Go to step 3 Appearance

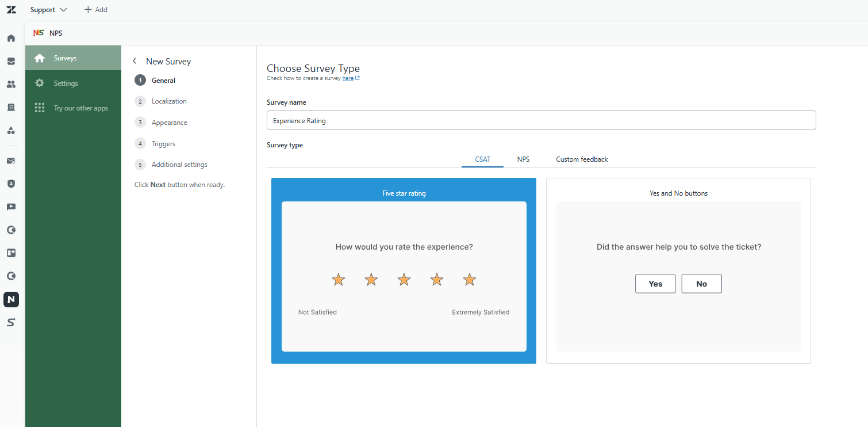click(161, 123)
